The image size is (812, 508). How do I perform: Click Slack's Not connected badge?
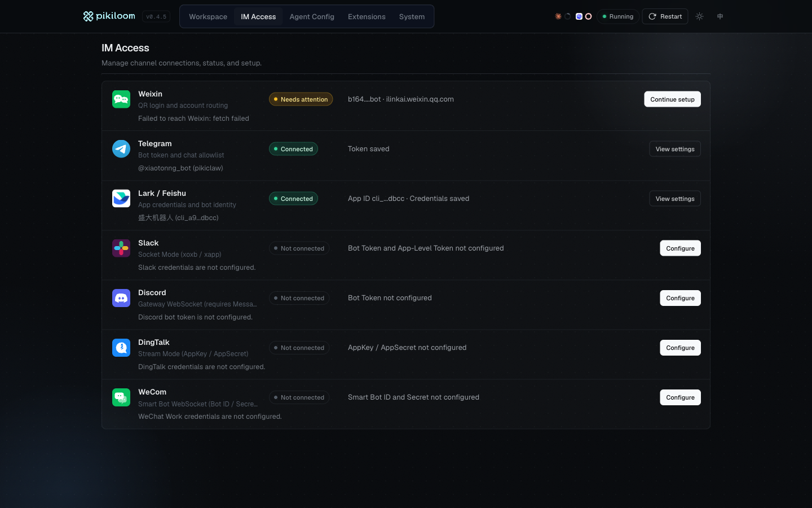[299, 248]
